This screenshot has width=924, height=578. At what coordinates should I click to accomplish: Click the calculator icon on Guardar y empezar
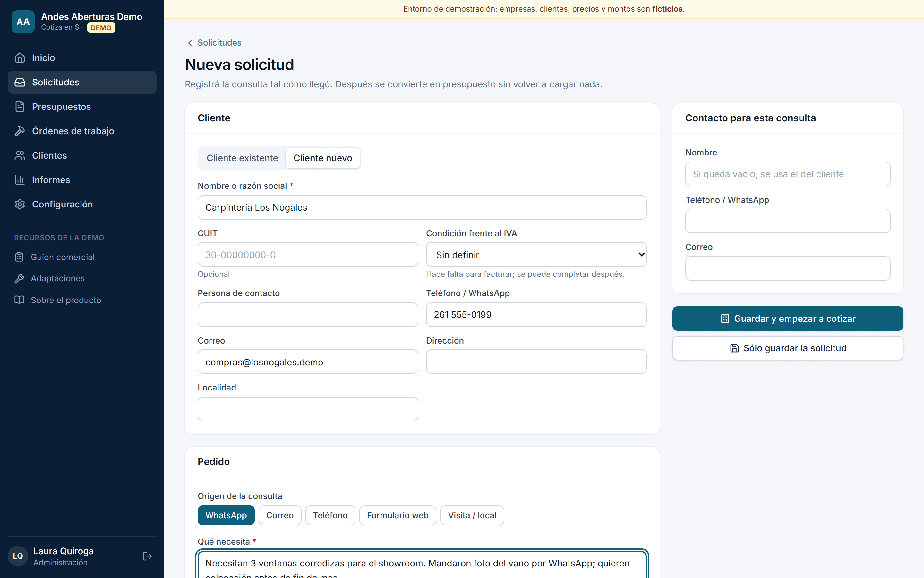[725, 319]
